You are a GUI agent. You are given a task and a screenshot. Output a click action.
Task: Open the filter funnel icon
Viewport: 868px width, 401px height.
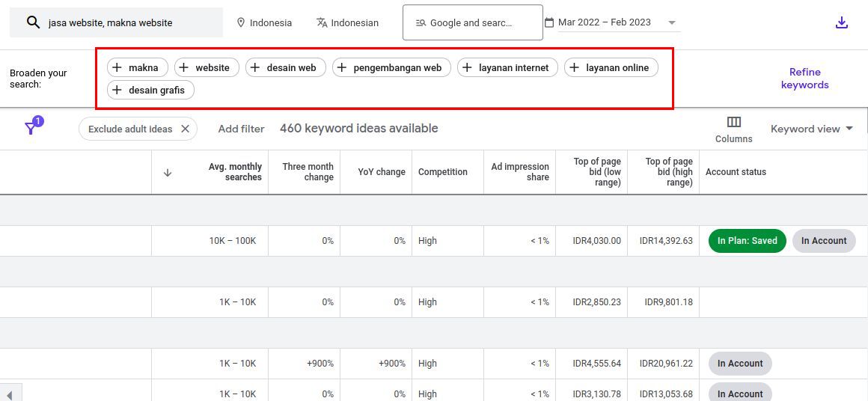point(31,129)
